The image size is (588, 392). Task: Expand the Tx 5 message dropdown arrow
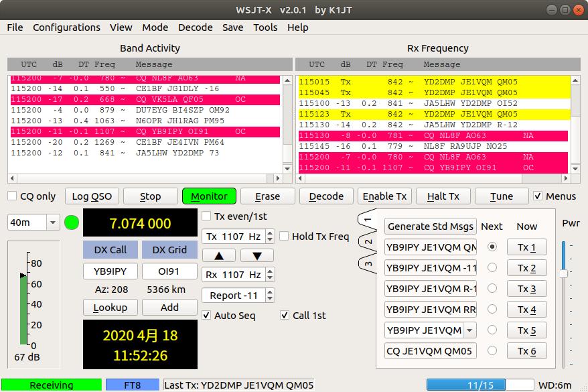(x=469, y=330)
